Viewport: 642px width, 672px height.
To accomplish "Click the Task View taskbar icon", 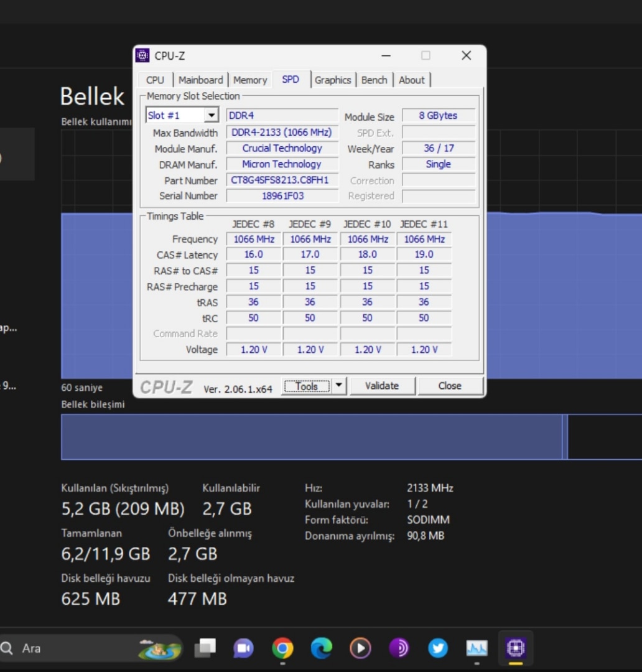I will (205, 648).
